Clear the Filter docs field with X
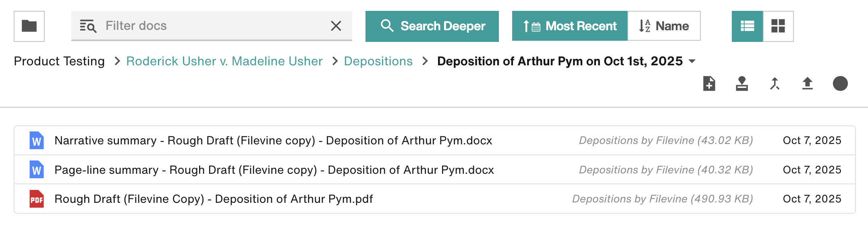This screenshot has width=868, height=225. [x=336, y=26]
